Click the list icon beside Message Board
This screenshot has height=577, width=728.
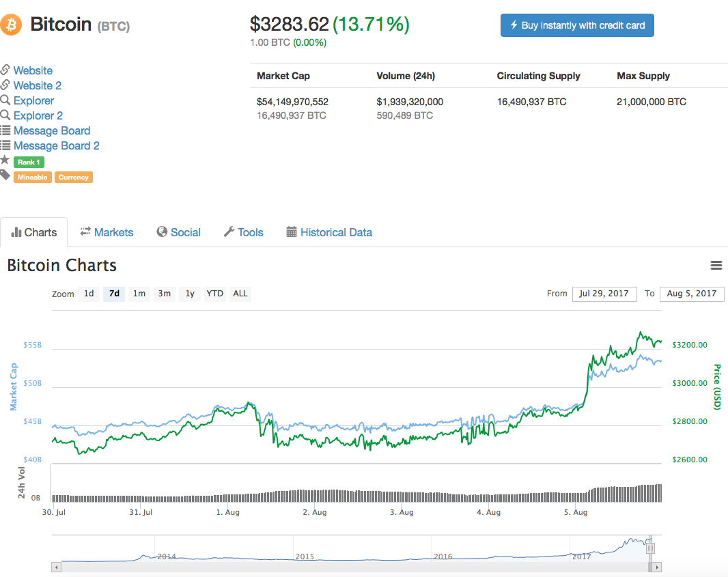coord(5,130)
